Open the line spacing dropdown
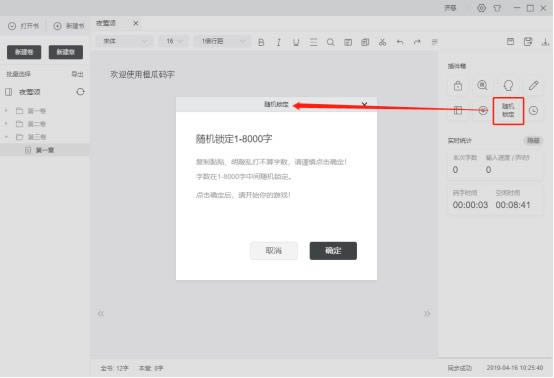554x378 pixels. tap(222, 41)
